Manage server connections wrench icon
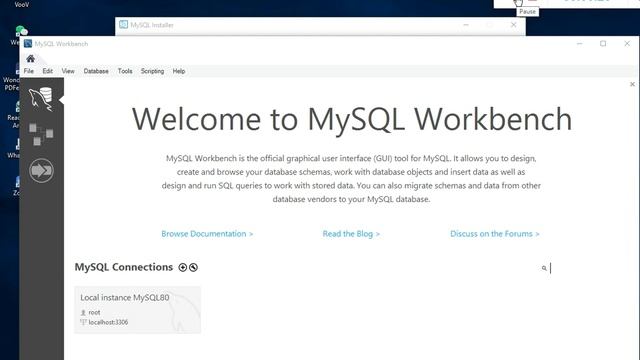Image resolution: width=640 pixels, height=360 pixels. tap(193, 267)
